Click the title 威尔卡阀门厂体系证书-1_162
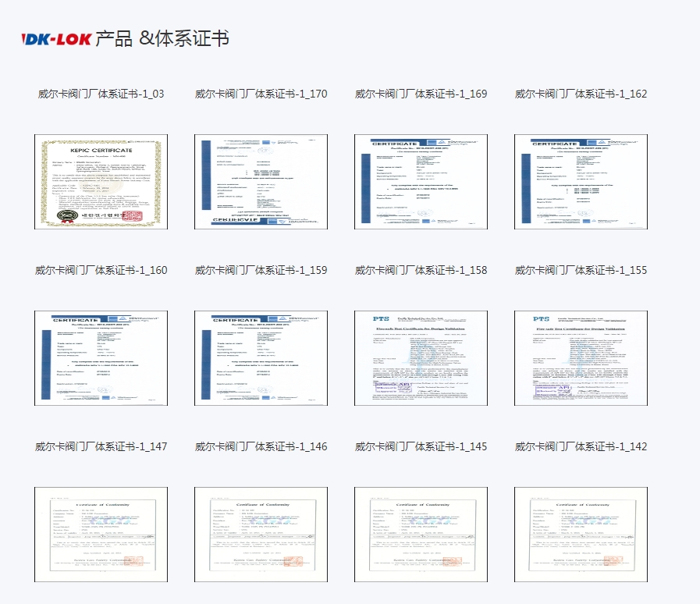The image size is (700, 604). [x=581, y=94]
